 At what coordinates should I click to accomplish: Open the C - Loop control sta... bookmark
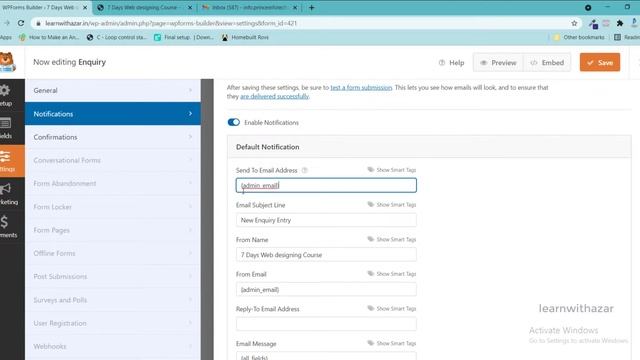pos(117,37)
